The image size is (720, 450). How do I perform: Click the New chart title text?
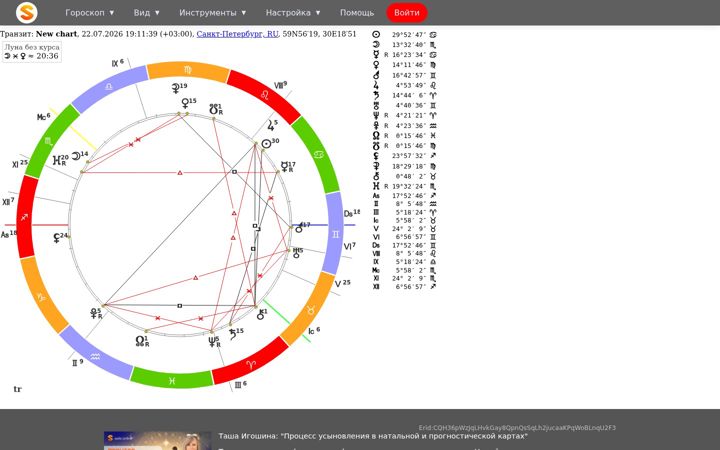[56, 34]
